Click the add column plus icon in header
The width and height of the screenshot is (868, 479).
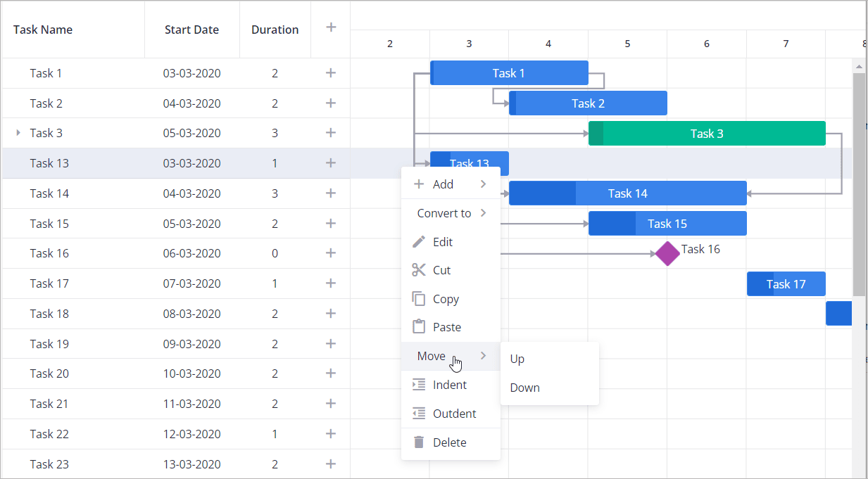331,27
